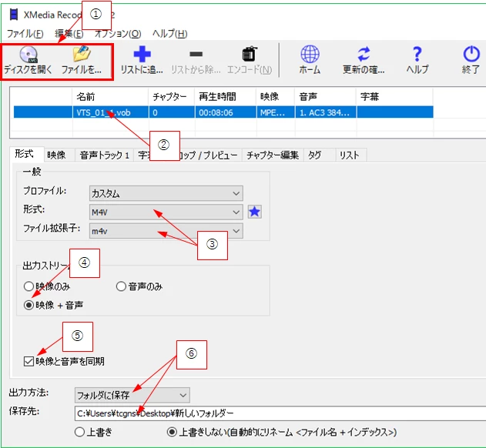The image size is (486, 448).
Task: Switch to the チャプター編集 tab
Action: pyautogui.click(x=273, y=155)
